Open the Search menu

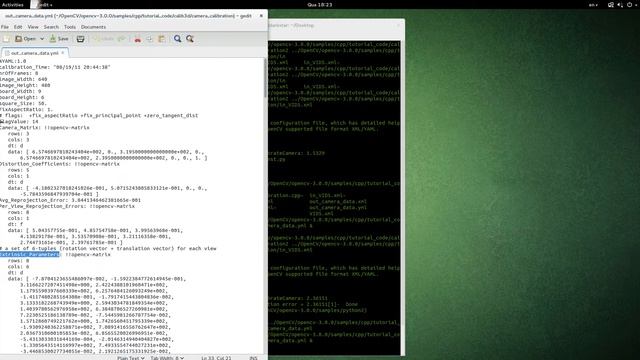(51, 27)
